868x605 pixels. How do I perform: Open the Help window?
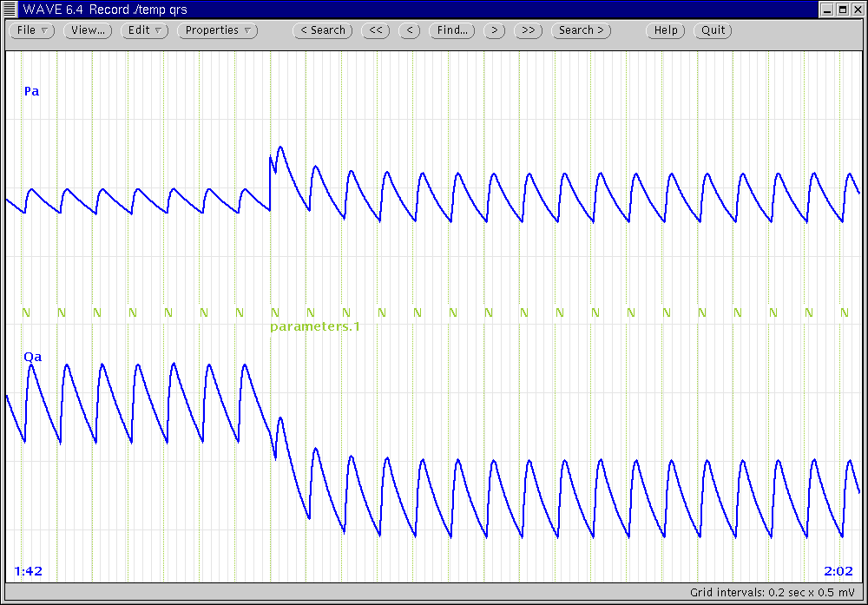(x=666, y=30)
